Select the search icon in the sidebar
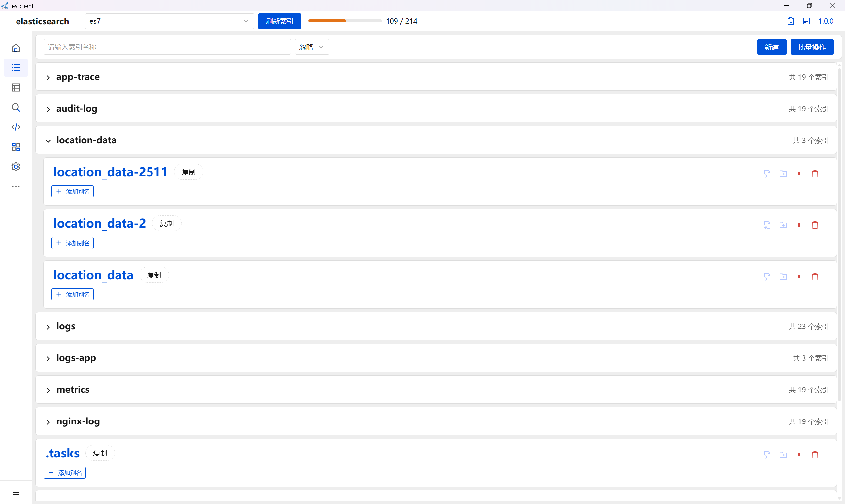This screenshot has height=504, width=845. [16, 107]
